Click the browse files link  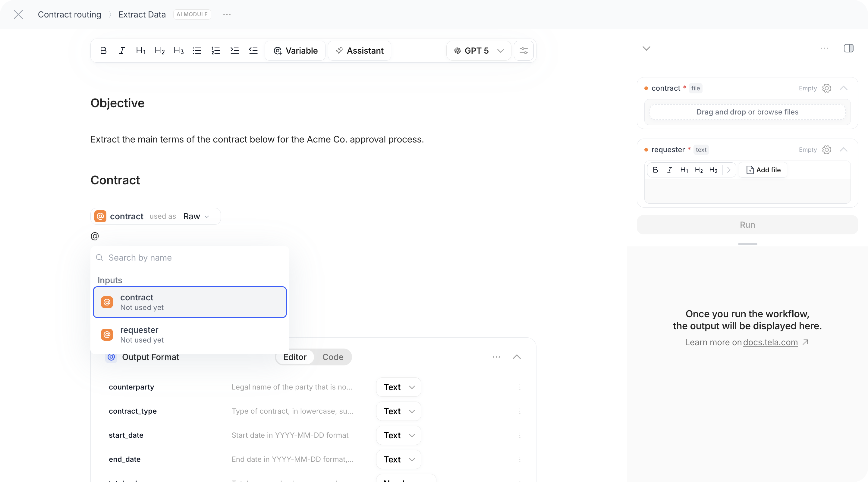click(x=777, y=112)
